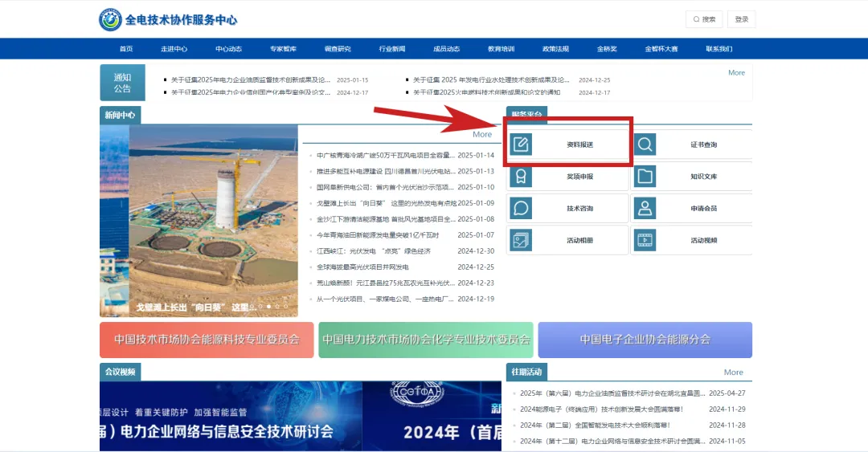Select the 往期活动 section tab

526,372
